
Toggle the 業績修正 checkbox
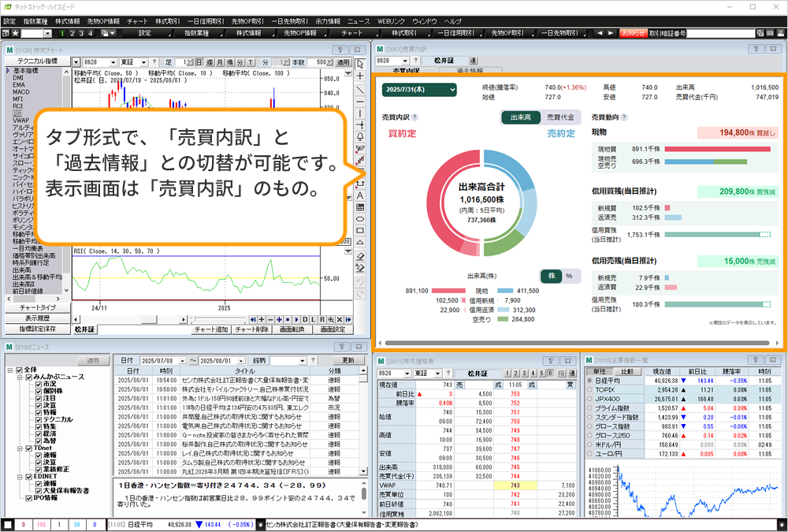pyautogui.click(x=39, y=469)
